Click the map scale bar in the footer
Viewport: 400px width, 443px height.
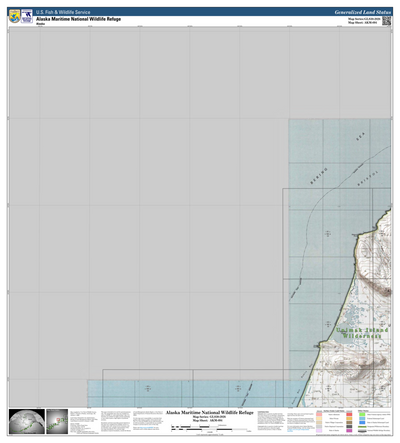tap(211, 428)
